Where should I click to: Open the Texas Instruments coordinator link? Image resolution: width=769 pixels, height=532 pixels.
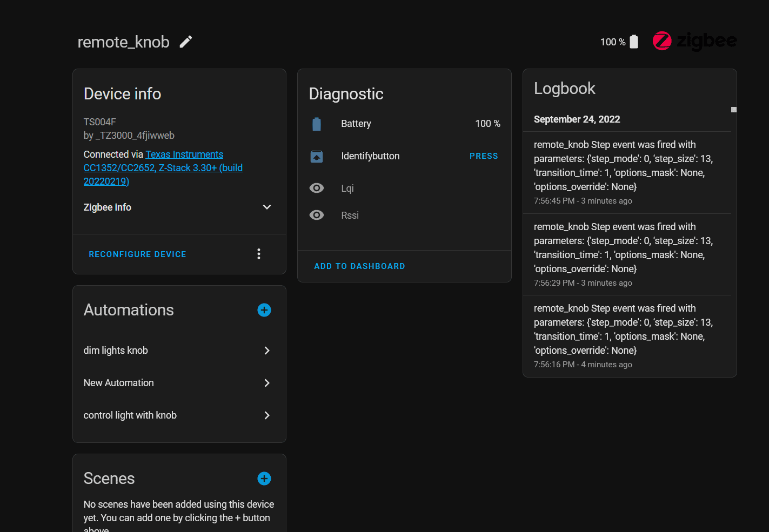click(163, 168)
